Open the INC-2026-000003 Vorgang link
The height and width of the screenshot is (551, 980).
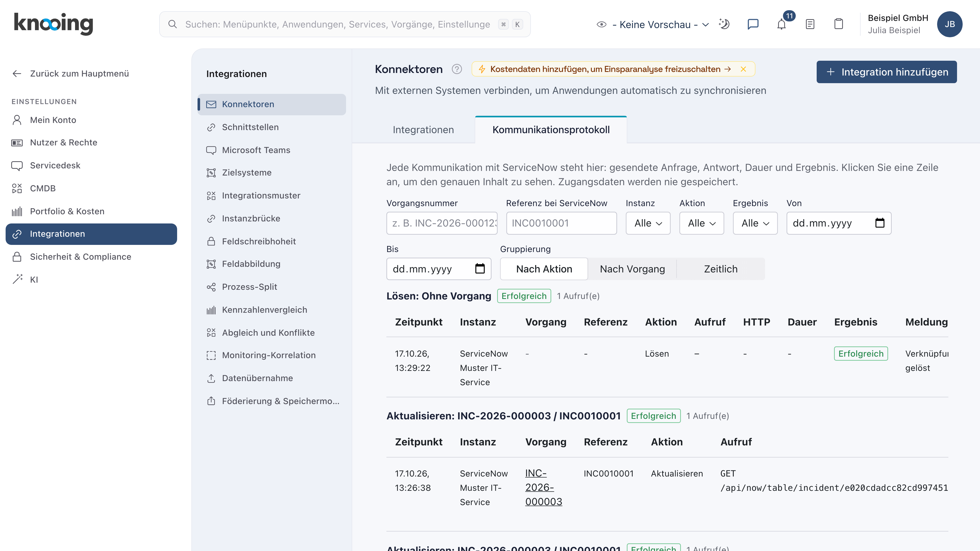tap(543, 487)
